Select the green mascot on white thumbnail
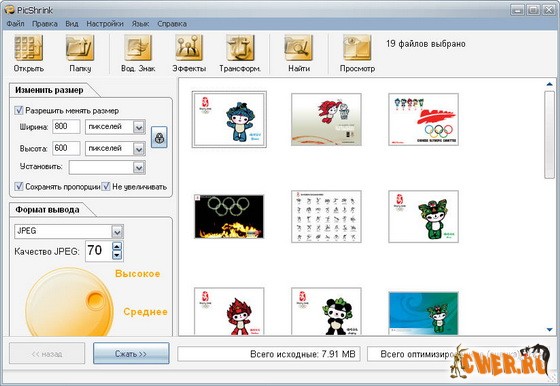560x386 pixels. pyautogui.click(x=423, y=216)
